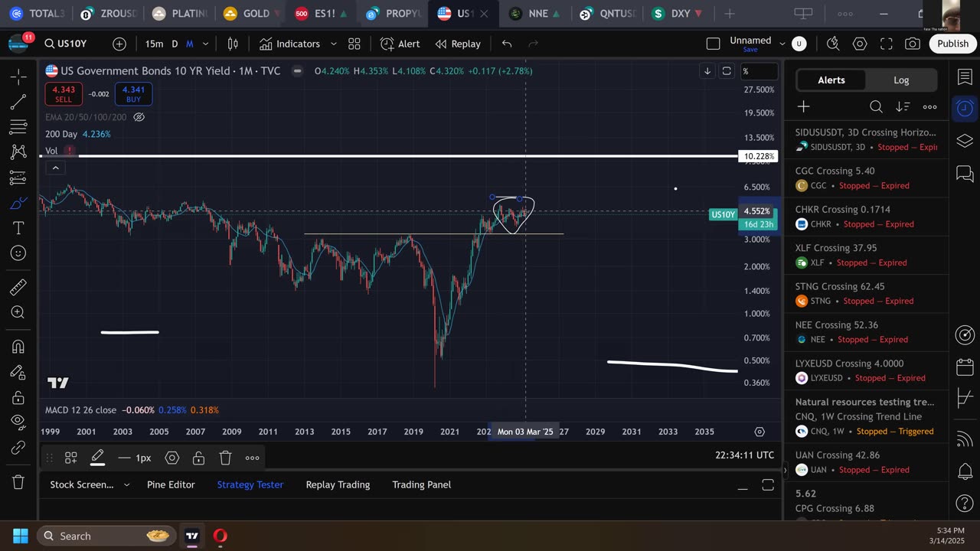This screenshot has width=980, height=551.
Task: Open the Trading Panel tab
Action: click(421, 484)
